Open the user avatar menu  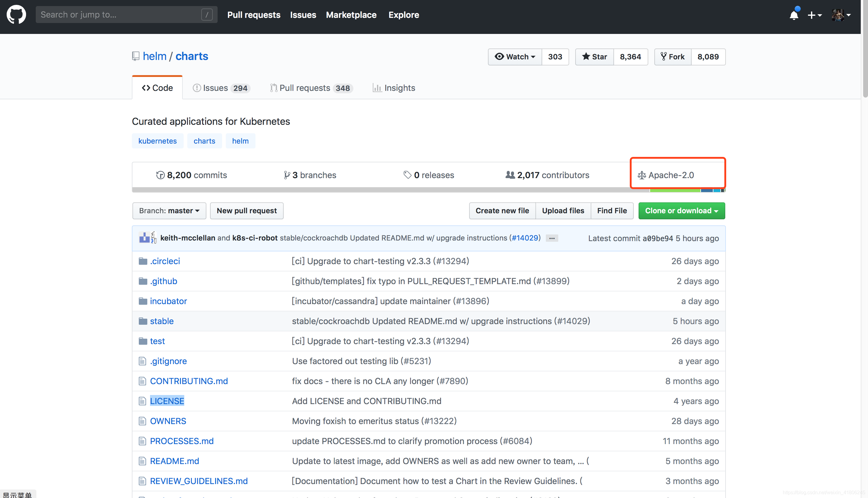tap(841, 15)
